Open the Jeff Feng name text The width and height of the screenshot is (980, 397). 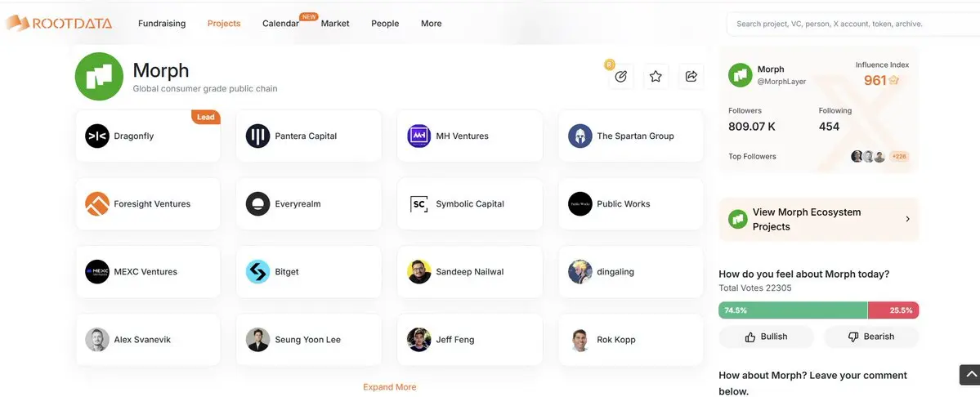click(x=455, y=340)
